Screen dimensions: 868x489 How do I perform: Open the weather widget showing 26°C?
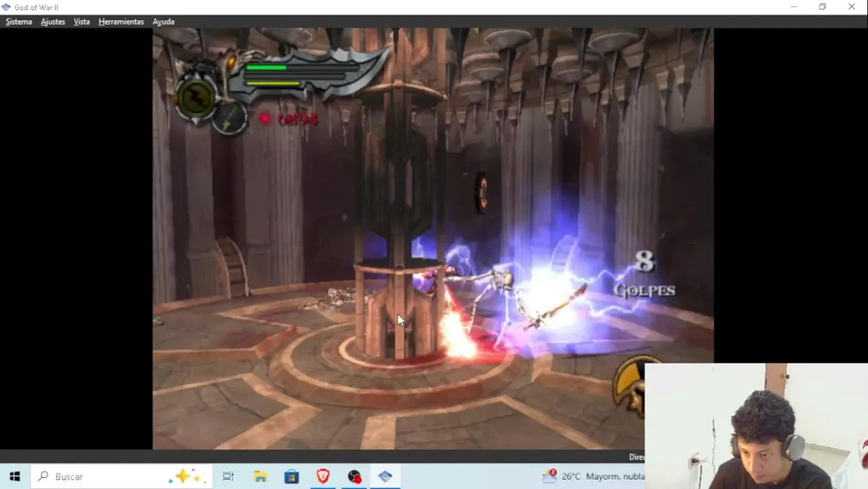(592, 477)
